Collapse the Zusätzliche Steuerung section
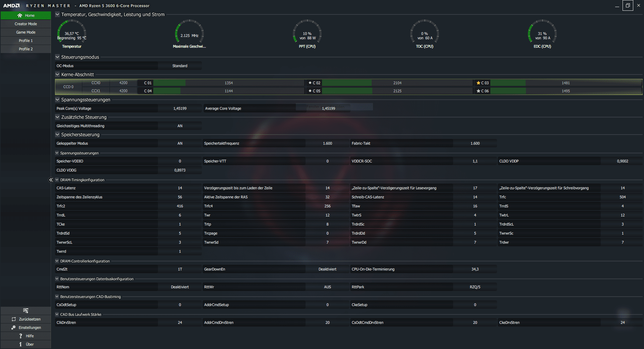Viewport: 644px width, 349px height. click(x=57, y=117)
